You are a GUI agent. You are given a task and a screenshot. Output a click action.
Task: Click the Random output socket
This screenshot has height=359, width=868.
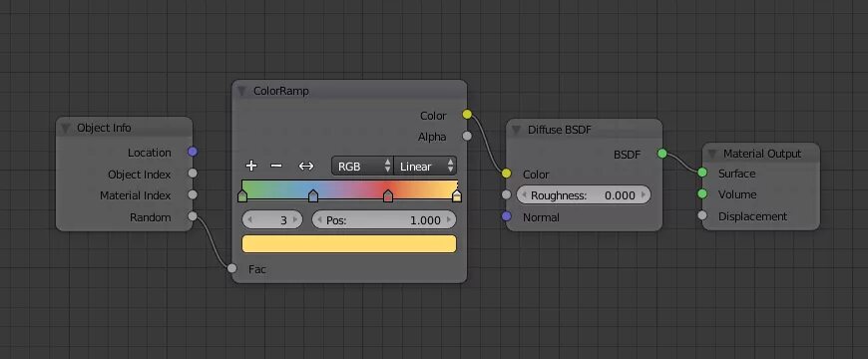[193, 216]
